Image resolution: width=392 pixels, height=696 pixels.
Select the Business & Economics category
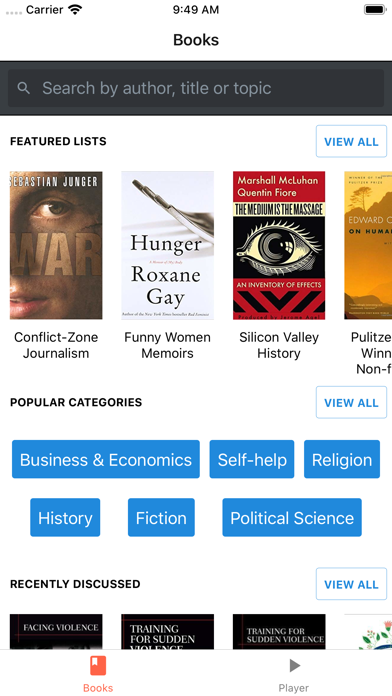click(x=106, y=459)
